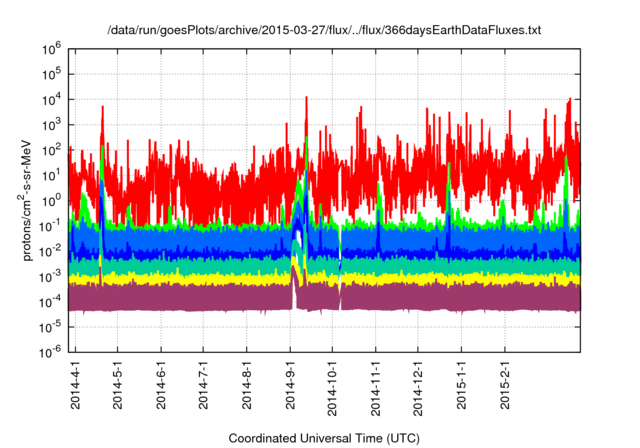
Task: Click the 10^-1 y-axis label
Action: pos(51,227)
